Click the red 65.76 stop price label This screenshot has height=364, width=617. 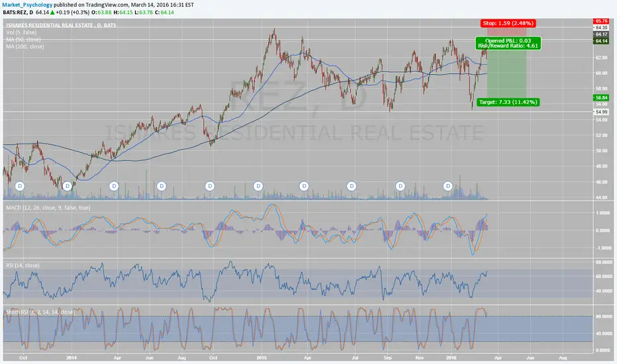[x=601, y=21]
